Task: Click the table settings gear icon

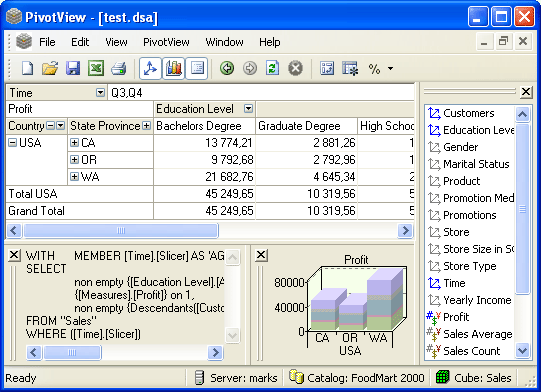Action: pyautogui.click(x=350, y=68)
